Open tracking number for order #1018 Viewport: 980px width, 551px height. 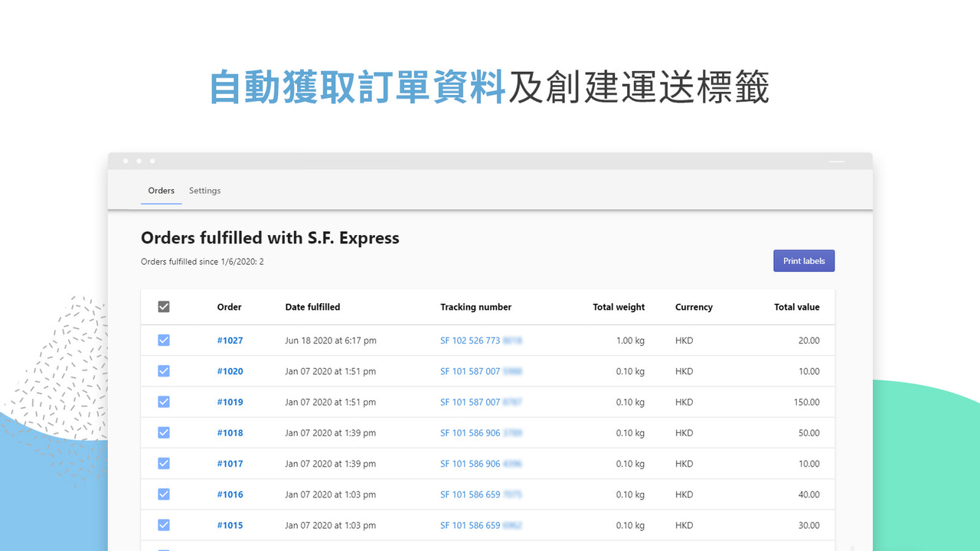(481, 433)
